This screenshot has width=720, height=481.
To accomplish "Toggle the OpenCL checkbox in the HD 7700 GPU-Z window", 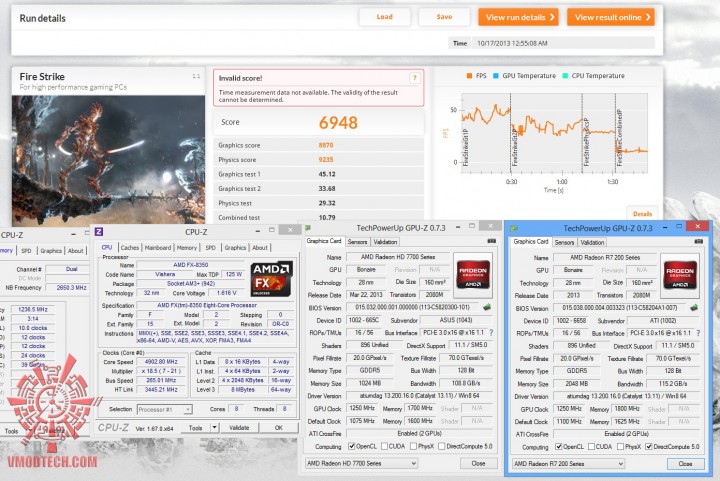I will 351,446.
